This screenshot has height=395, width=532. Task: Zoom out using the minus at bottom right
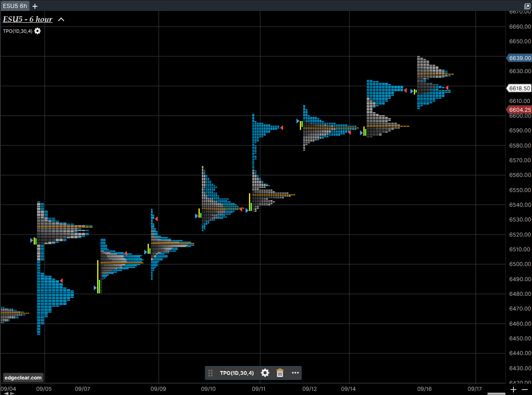524,390
